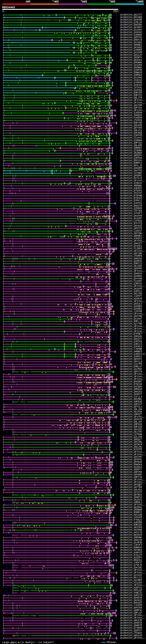This screenshot has width=146, height=644.
Task: Open hit UniRef100_Q7DLZ6
Action: tap(131, 22)
